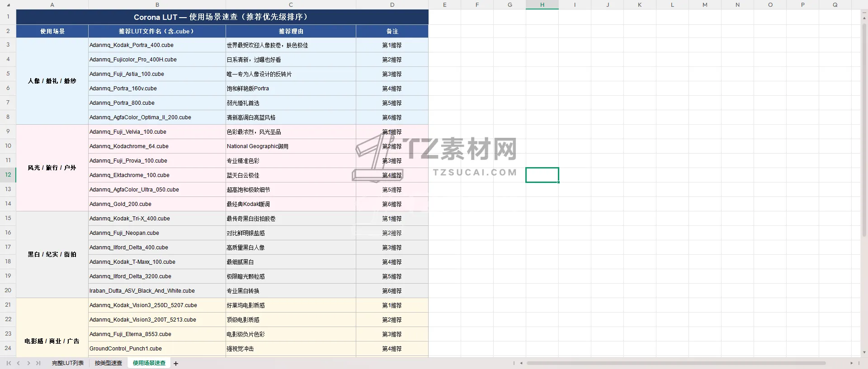Click the 世界最受欢迎人像胶卷 reason cell

(x=291, y=45)
